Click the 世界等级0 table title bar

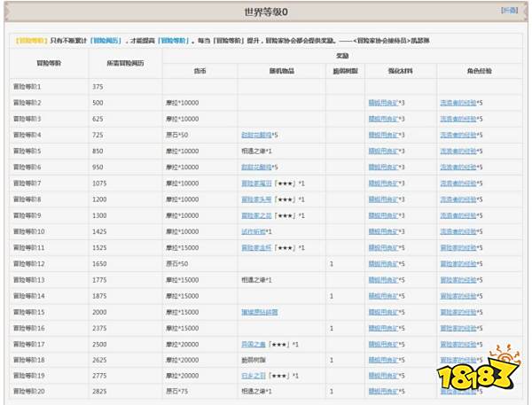coord(266,12)
